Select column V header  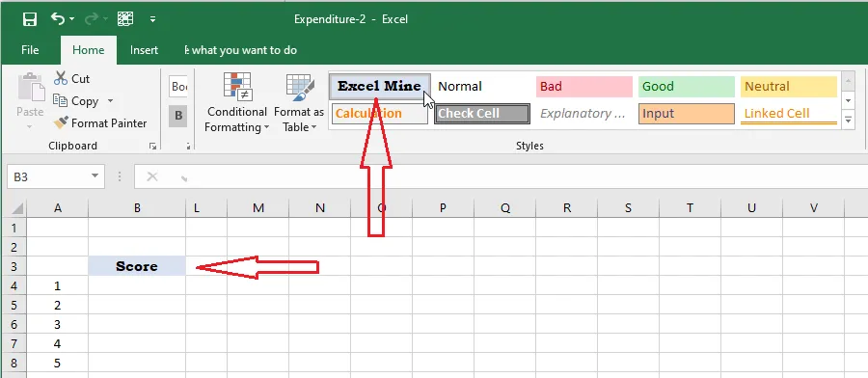pos(814,208)
